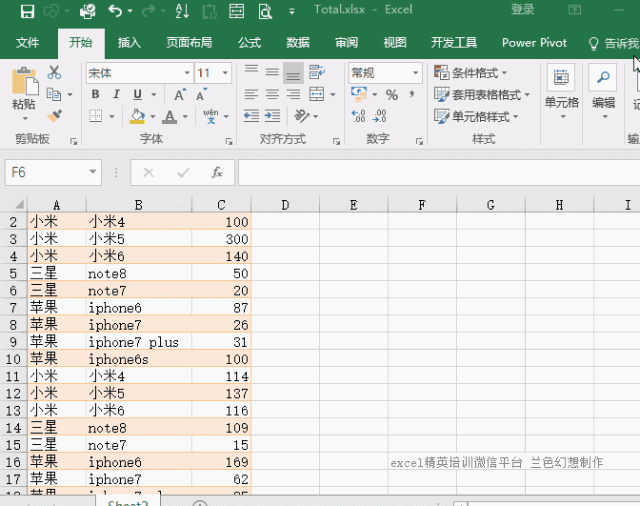Select cell containing iphone7 plus
This screenshot has width=640, height=506.
pyautogui.click(x=139, y=342)
